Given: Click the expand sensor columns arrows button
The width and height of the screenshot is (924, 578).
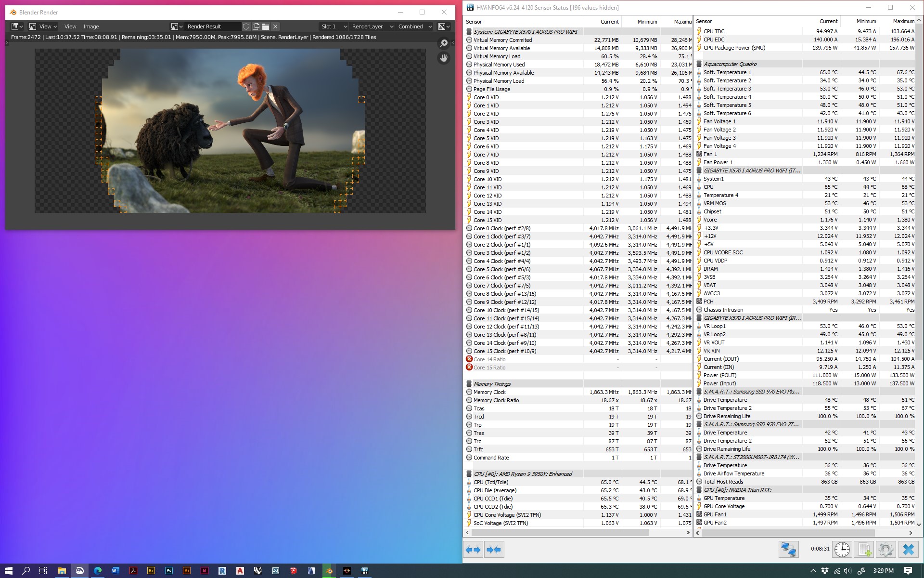Looking at the screenshot, I should point(474,550).
